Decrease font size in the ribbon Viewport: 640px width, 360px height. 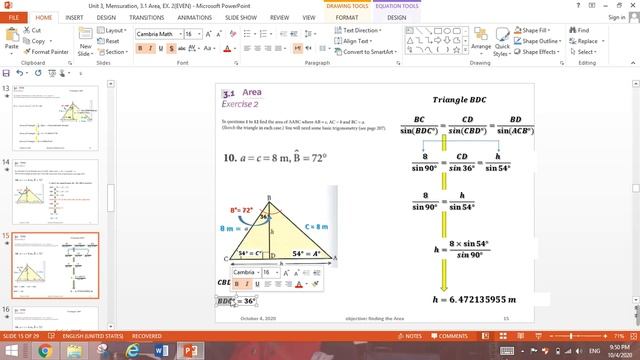point(219,34)
